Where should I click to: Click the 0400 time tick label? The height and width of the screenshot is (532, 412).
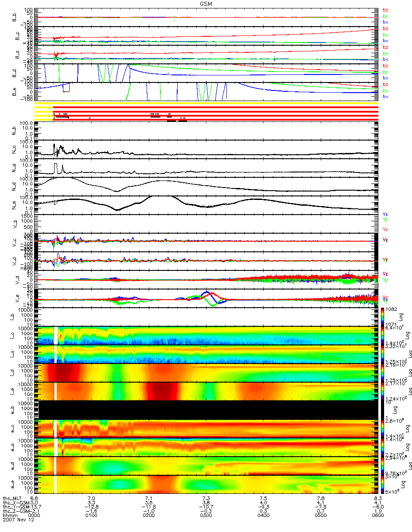point(263,516)
